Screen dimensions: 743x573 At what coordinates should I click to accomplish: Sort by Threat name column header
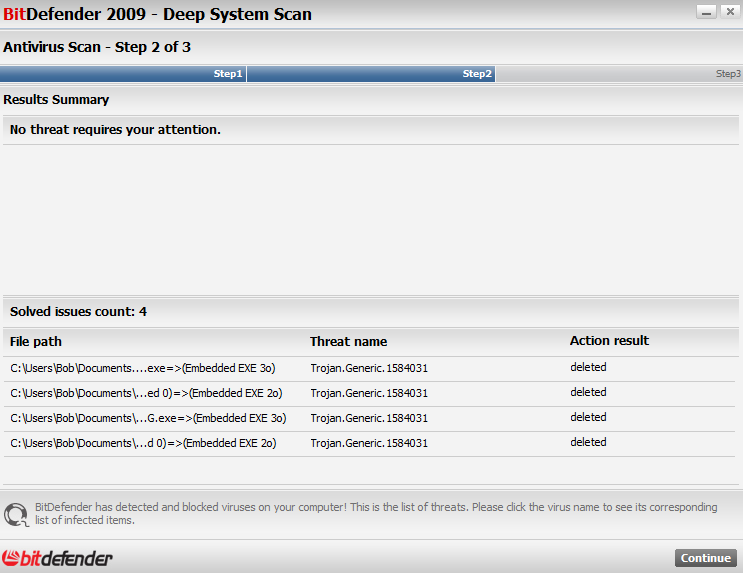(x=348, y=342)
